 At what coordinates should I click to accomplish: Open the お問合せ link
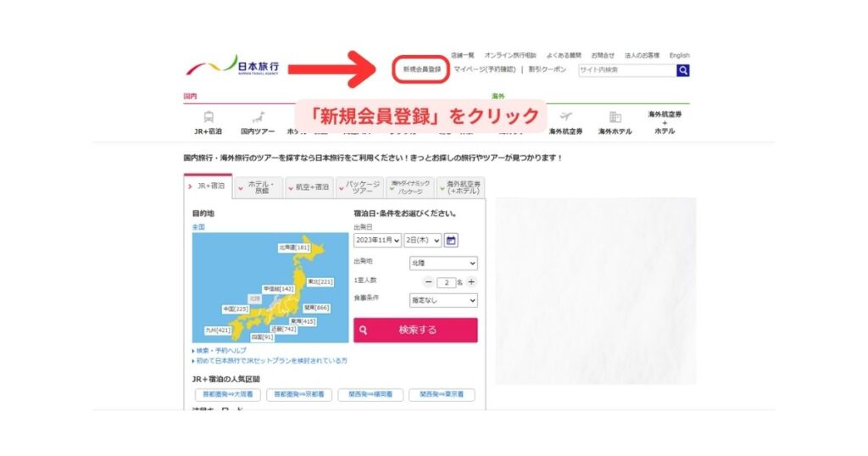(603, 55)
